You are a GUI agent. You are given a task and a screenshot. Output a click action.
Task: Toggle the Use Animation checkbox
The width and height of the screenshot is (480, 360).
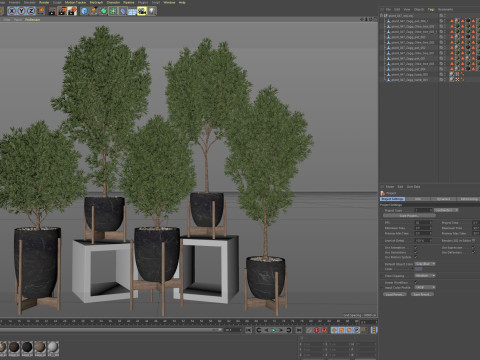(415, 247)
